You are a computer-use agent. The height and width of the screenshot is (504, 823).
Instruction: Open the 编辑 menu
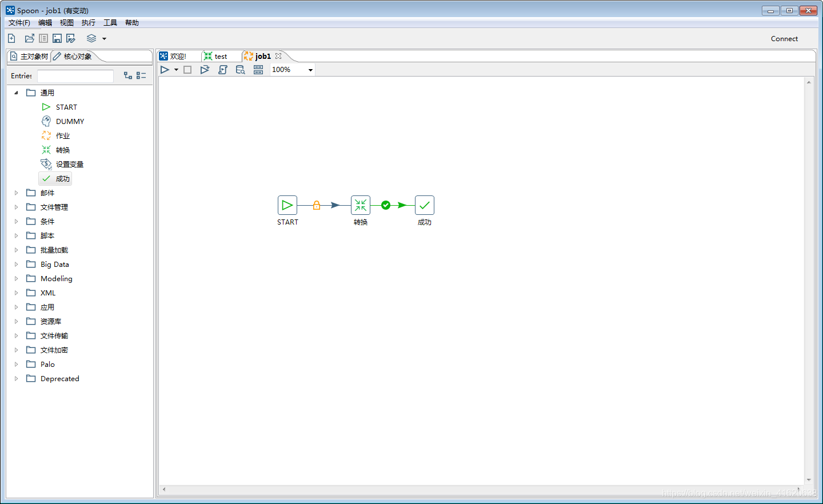pos(45,23)
